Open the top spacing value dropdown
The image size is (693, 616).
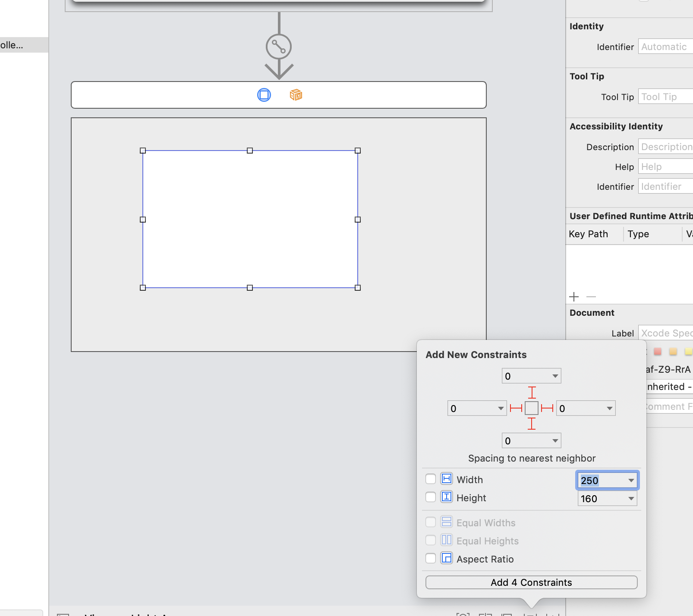555,376
